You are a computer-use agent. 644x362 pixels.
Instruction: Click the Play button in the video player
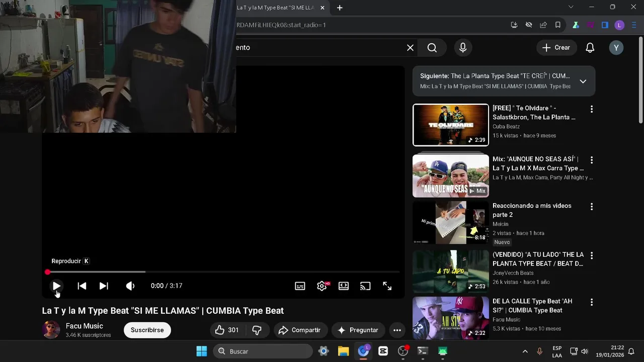(56, 286)
